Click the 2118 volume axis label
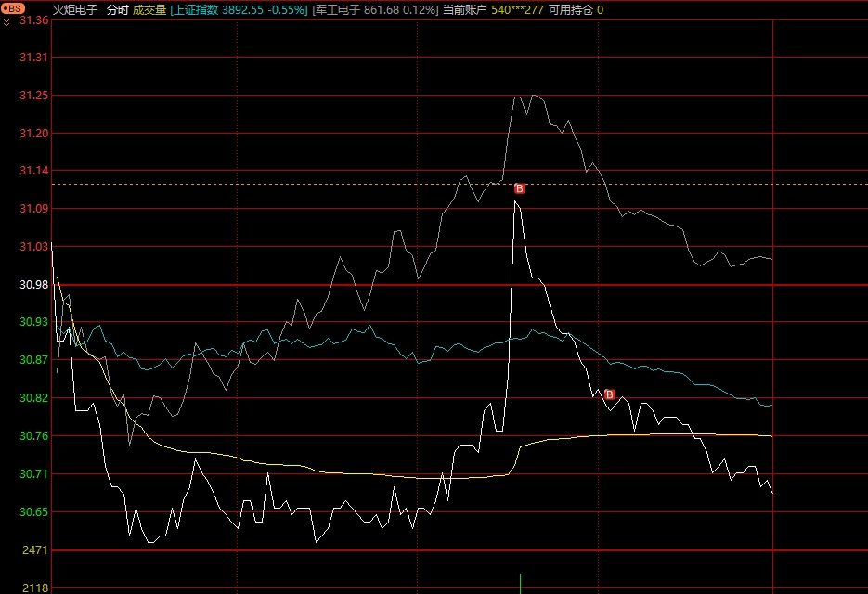Viewport: 868px width, 594px height. pos(35,588)
